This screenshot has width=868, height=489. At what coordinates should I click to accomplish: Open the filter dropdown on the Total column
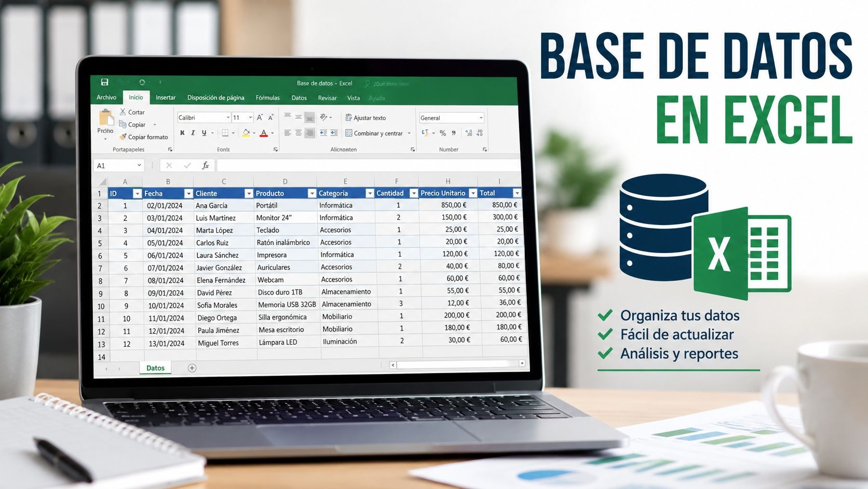(x=517, y=193)
